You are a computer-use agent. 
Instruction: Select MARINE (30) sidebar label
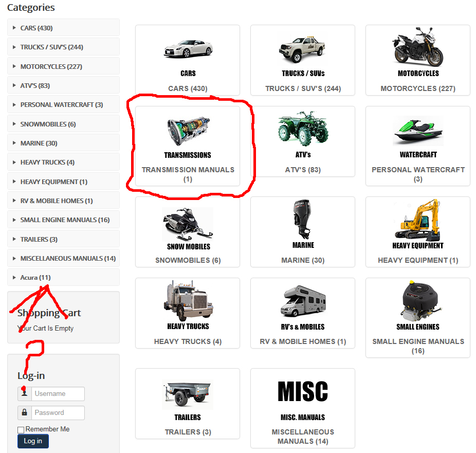click(x=39, y=143)
